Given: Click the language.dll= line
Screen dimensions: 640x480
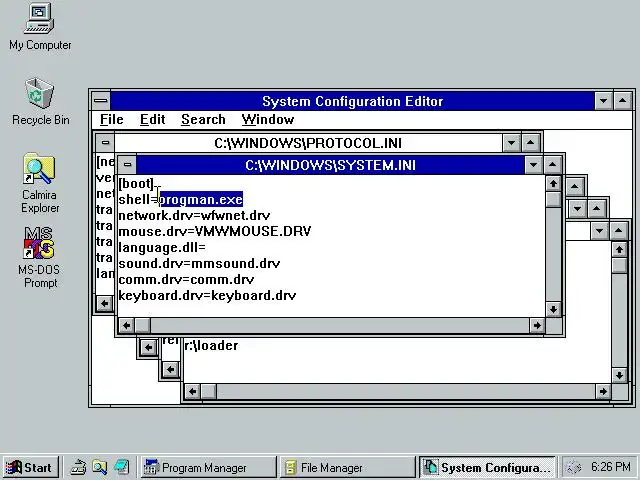Looking at the screenshot, I should click(x=162, y=247).
